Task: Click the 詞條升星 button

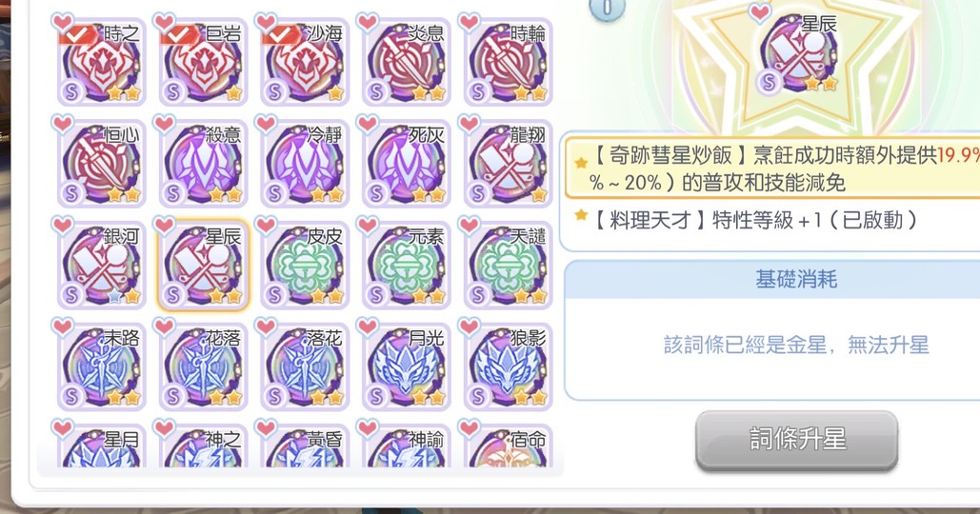Action: pyautogui.click(x=796, y=440)
